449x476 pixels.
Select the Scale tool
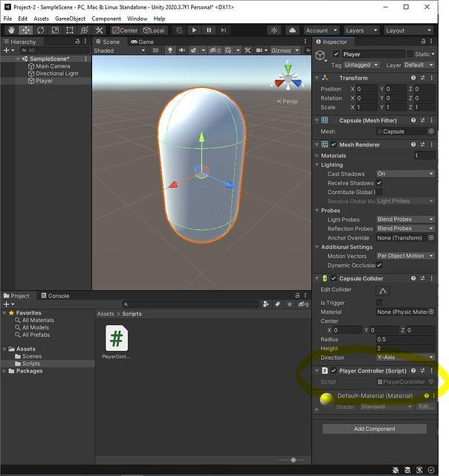[55, 30]
